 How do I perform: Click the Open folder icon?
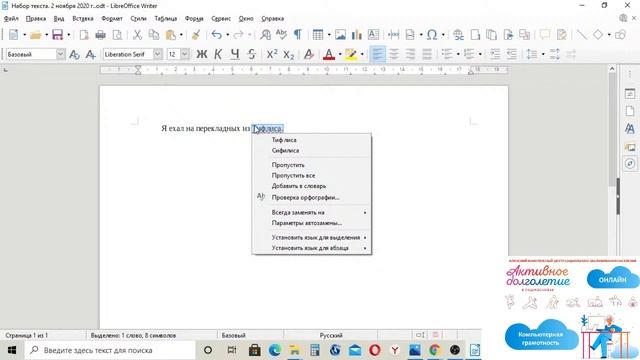coord(36,35)
